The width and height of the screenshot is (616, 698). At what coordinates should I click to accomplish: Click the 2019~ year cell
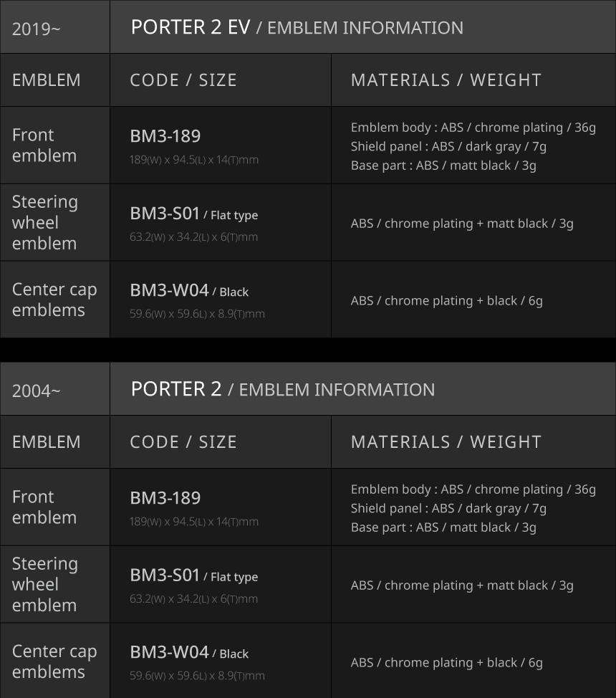pos(37,29)
